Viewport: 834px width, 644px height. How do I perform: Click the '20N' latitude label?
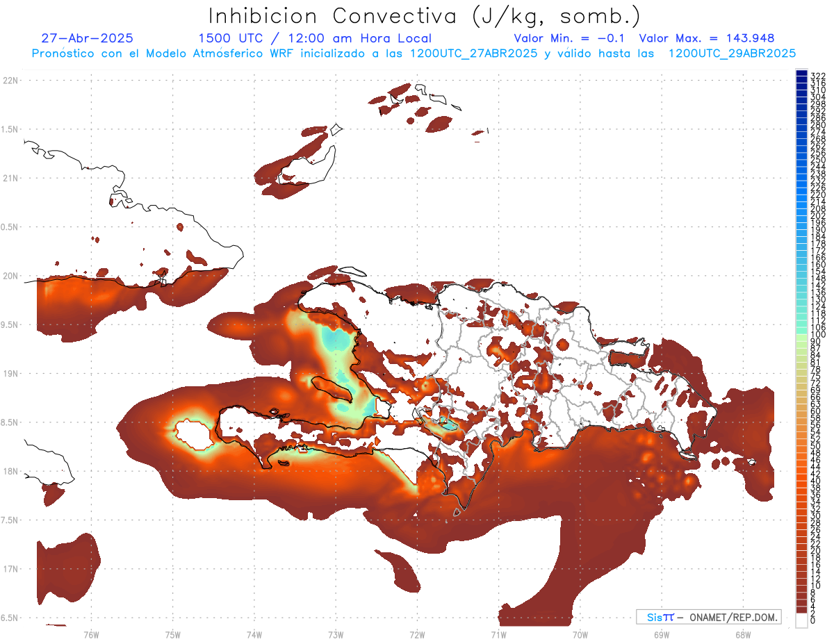pos(10,276)
